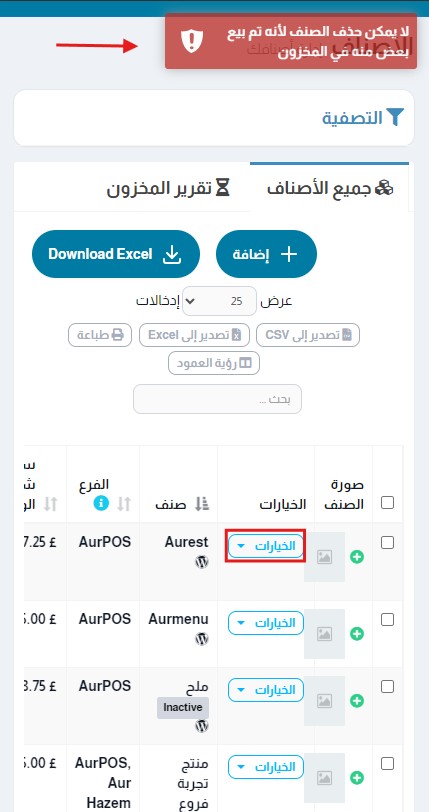The width and height of the screenshot is (429, 812).
Task: Open الخيارات dropdown for Aurest
Action: click(x=266, y=546)
